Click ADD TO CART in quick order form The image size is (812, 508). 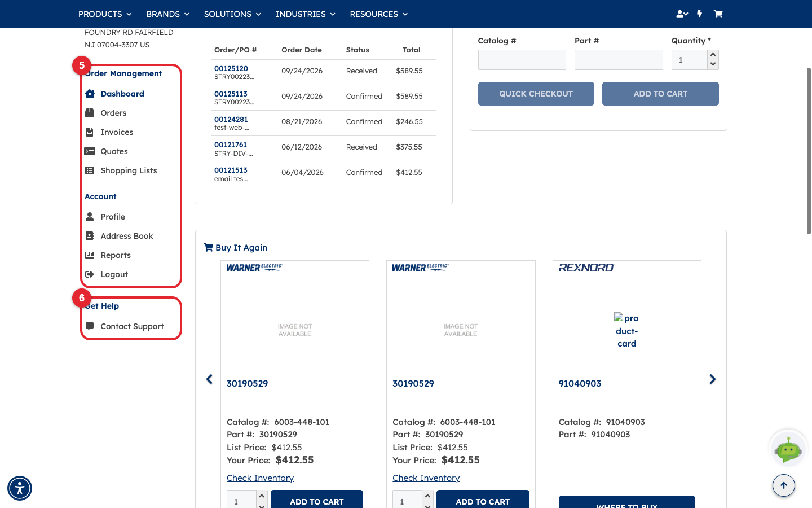coord(660,94)
